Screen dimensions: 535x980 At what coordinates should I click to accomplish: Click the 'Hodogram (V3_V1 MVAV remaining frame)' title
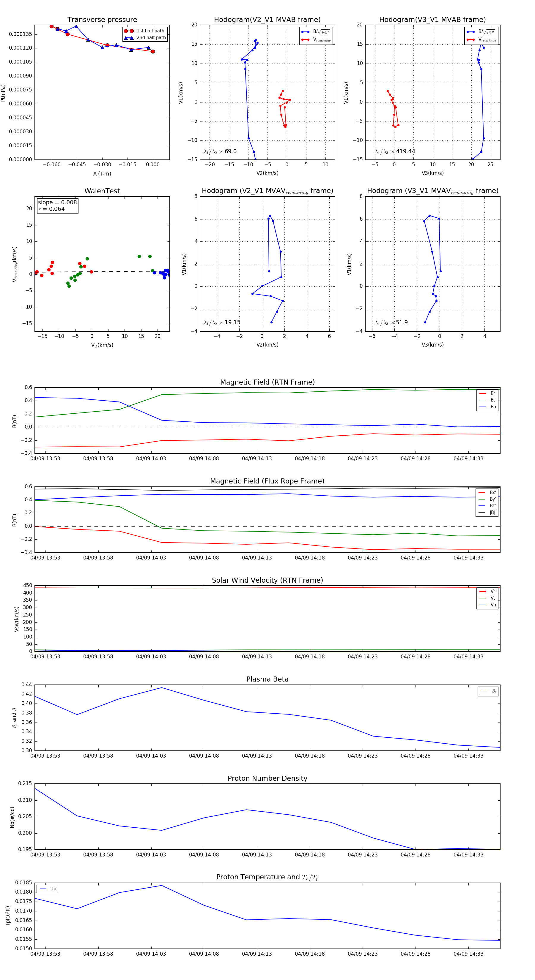(x=432, y=191)
